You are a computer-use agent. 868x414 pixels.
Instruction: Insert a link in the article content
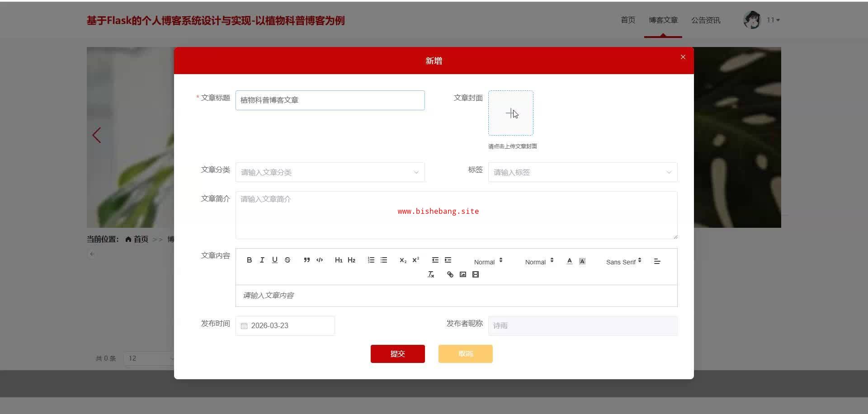[x=450, y=274]
